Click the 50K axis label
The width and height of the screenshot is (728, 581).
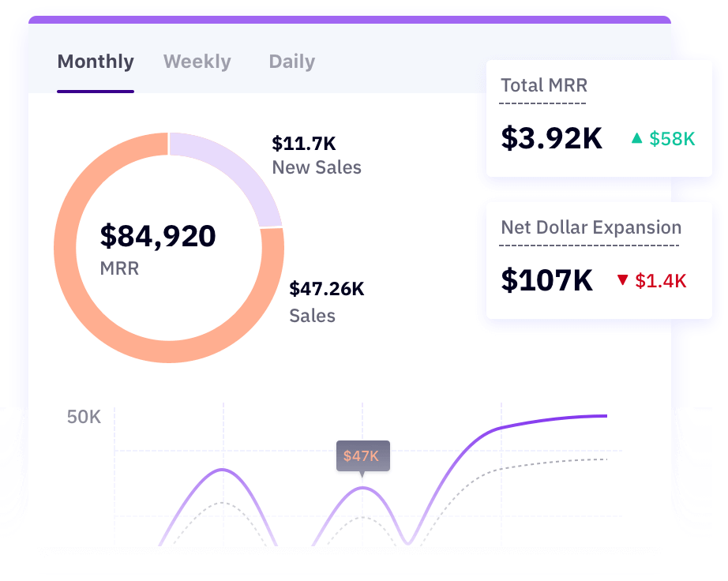83,417
